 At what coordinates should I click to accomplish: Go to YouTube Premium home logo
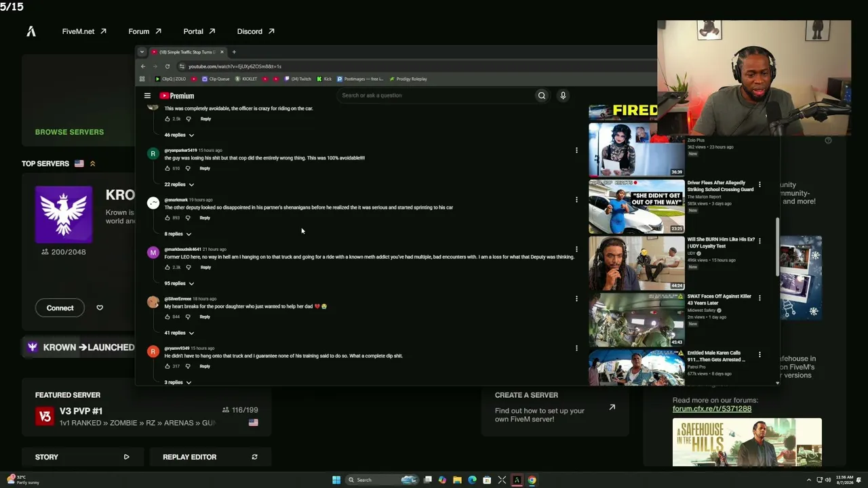tap(177, 96)
